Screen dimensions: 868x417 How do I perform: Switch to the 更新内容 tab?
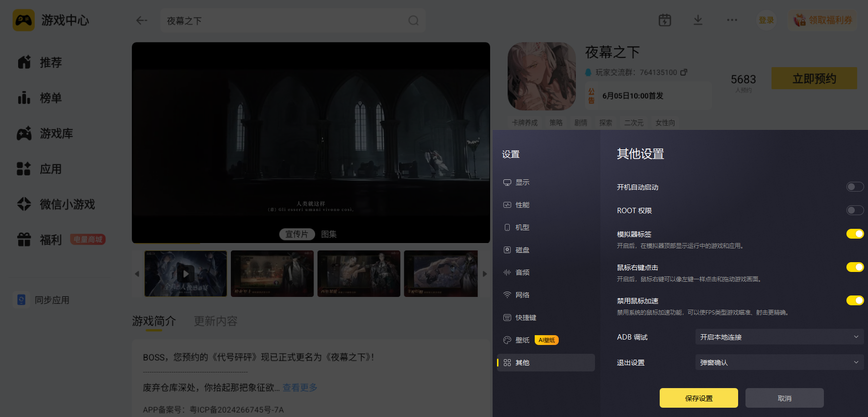[x=216, y=321]
